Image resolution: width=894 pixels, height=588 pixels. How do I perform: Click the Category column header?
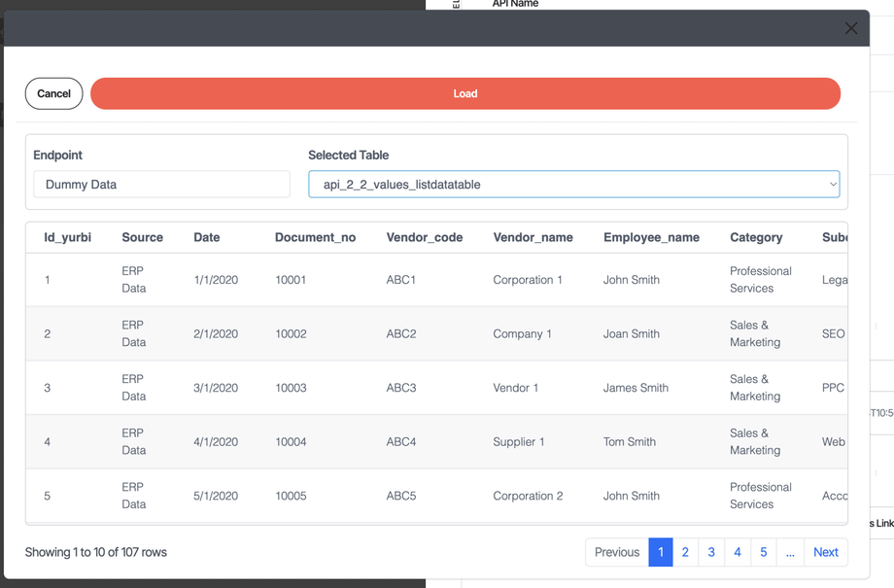pos(756,237)
